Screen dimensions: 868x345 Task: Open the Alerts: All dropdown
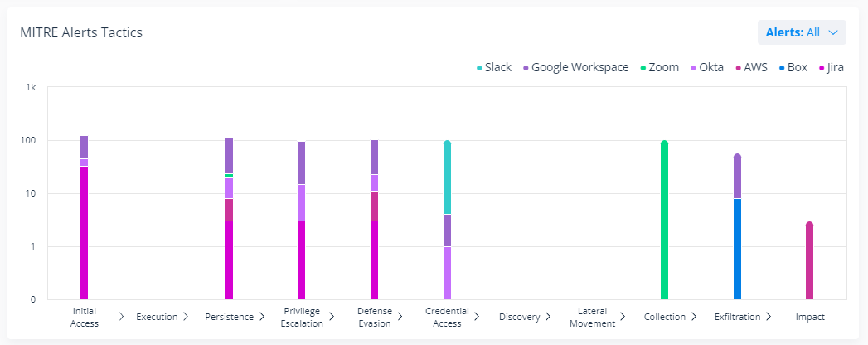click(x=801, y=32)
